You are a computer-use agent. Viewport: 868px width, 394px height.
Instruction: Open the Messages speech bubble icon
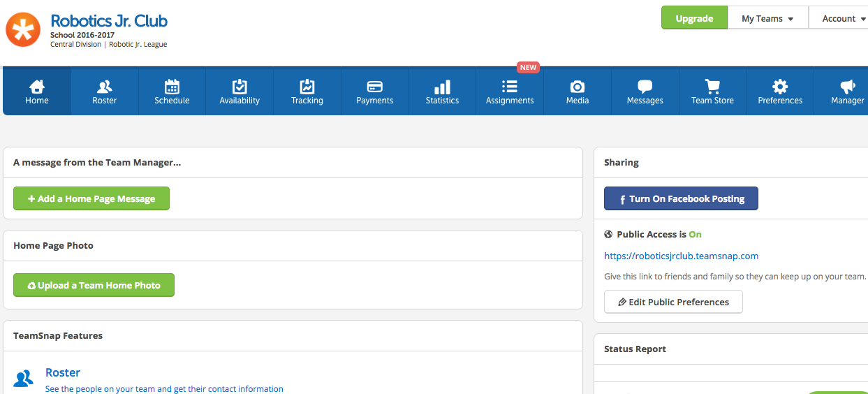pyautogui.click(x=645, y=87)
